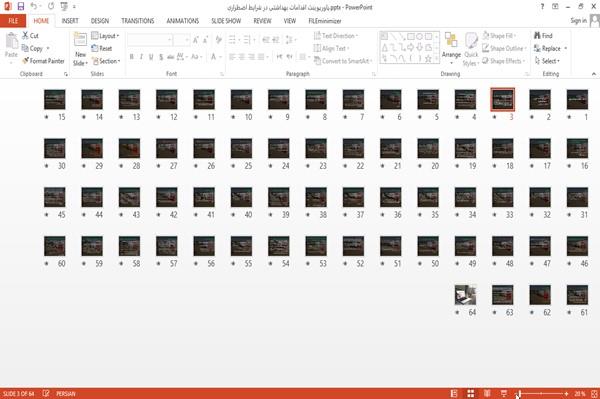This screenshot has height=399, width=600.
Task: Click Select in the Editing group
Action: 547,61
